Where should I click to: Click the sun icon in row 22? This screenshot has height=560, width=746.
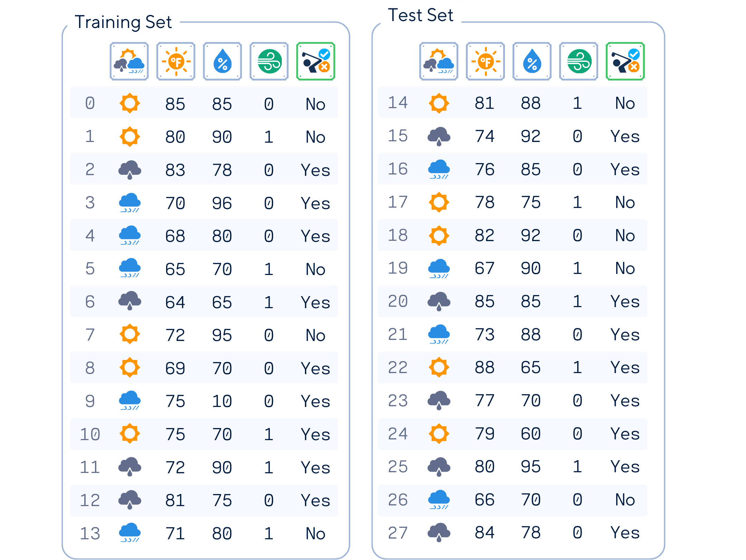(x=439, y=367)
